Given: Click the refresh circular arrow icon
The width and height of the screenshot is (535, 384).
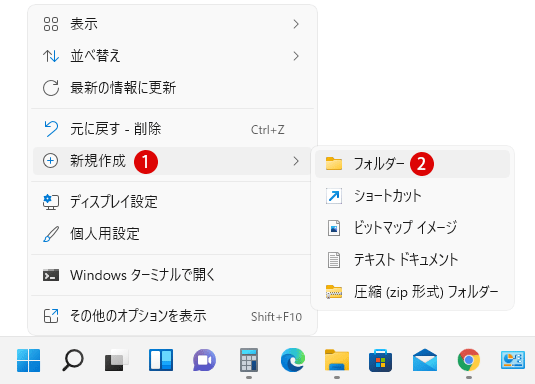Looking at the screenshot, I should coord(51,88).
